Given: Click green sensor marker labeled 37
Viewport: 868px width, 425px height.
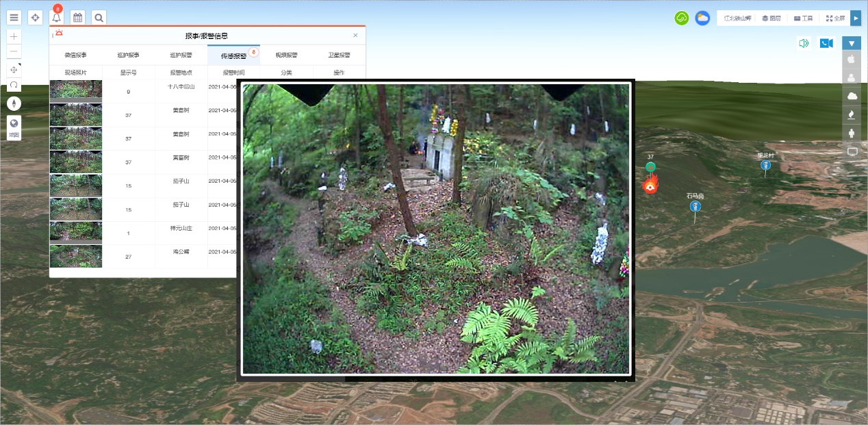Looking at the screenshot, I should [650, 166].
